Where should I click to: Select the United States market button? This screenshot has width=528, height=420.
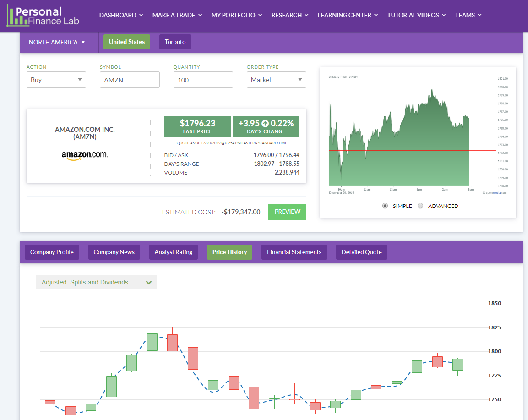(126, 42)
